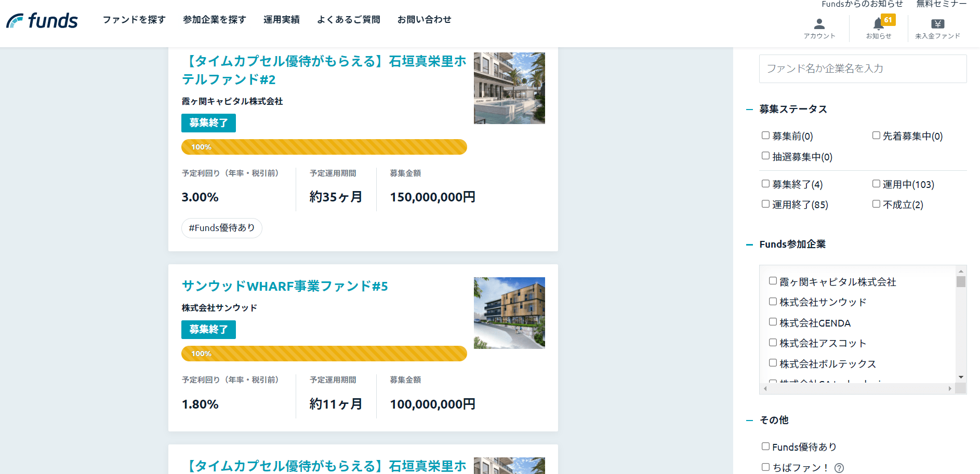Check 運用終了(85) filter

[765, 204]
